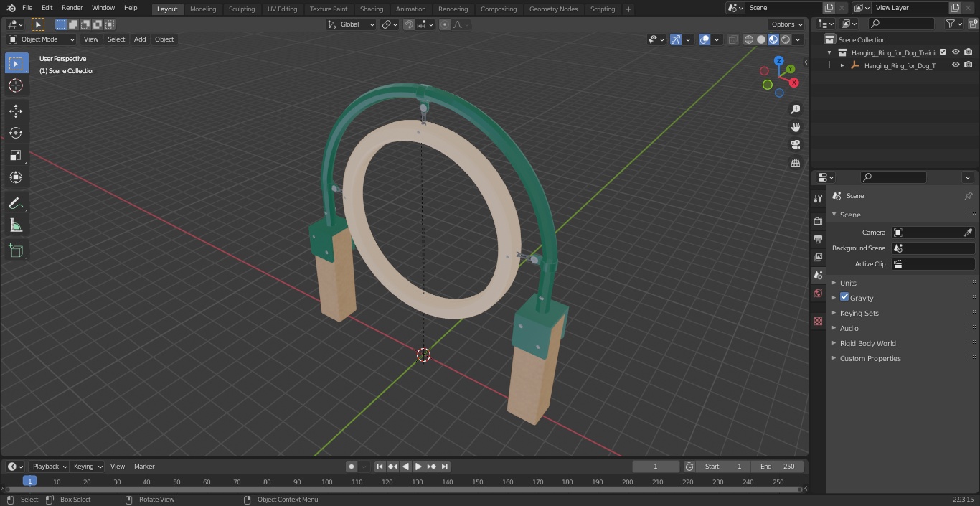Activate the Scale tool
Screen dimensions: 980x506
click(16, 155)
